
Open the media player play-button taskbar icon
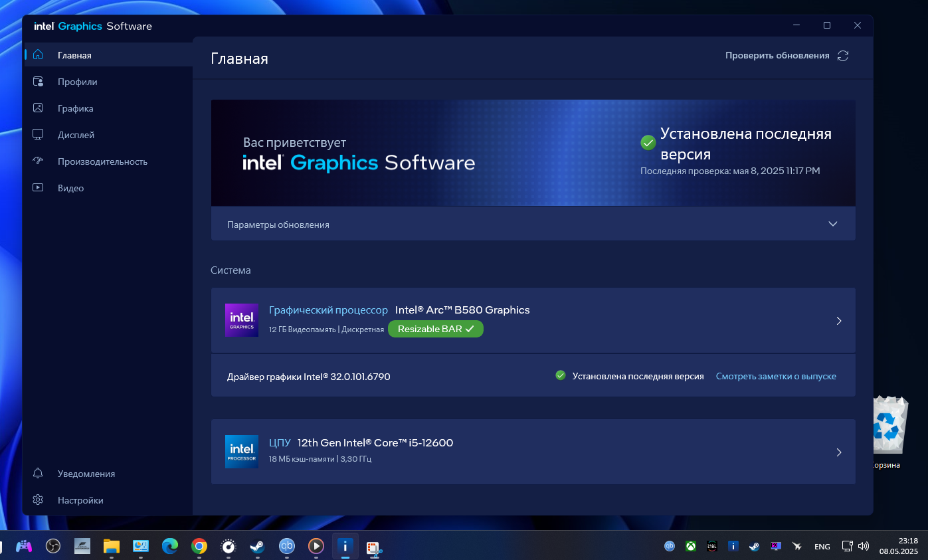[316, 546]
